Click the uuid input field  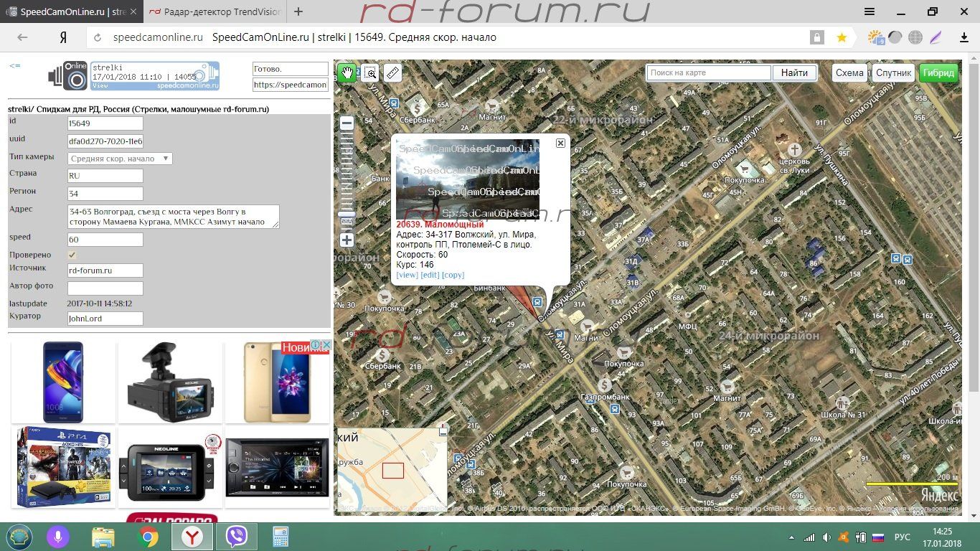[105, 141]
